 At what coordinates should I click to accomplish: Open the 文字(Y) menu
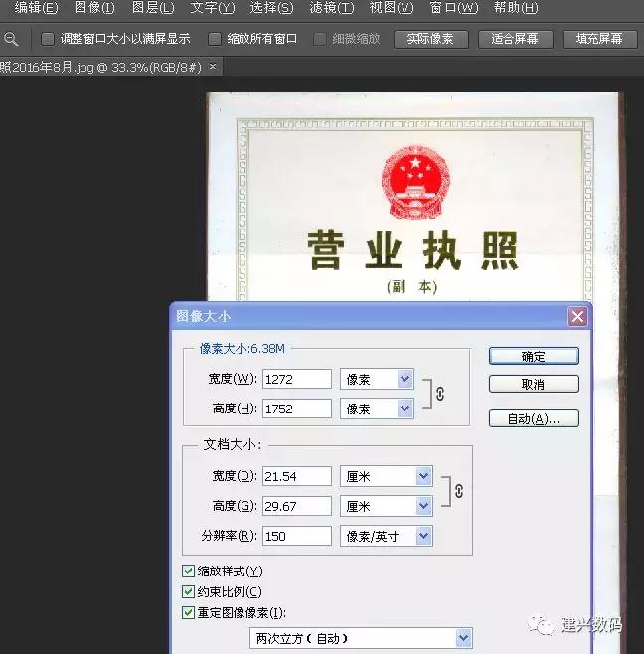[x=213, y=8]
